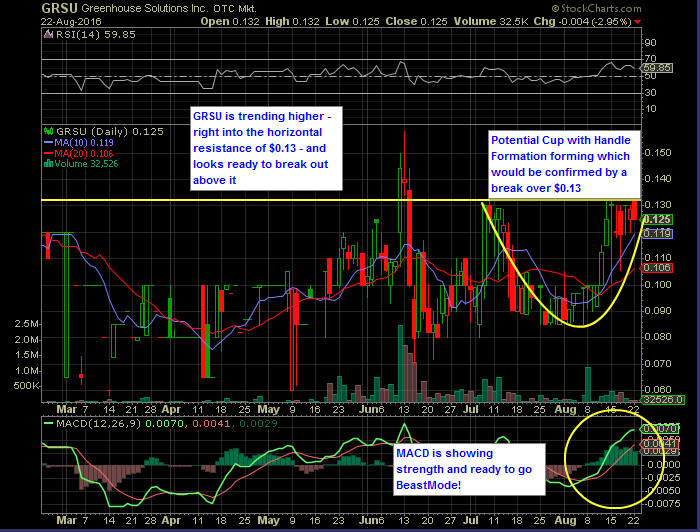Click the 30 level on RSI axis

pyautogui.click(x=650, y=92)
